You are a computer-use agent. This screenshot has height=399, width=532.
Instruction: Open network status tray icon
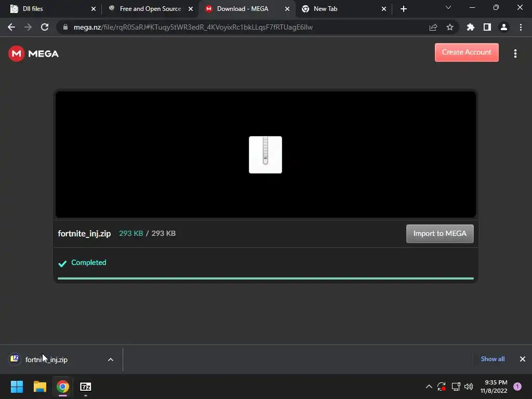click(x=456, y=387)
